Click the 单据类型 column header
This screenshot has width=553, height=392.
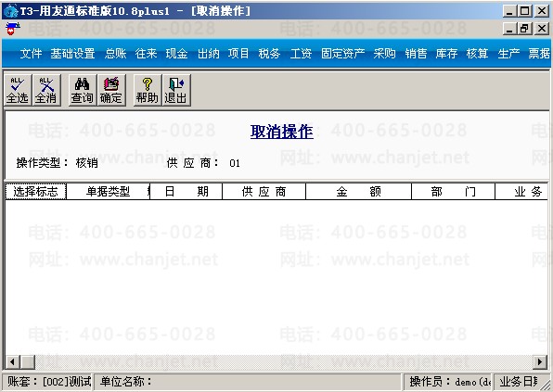tap(109, 192)
